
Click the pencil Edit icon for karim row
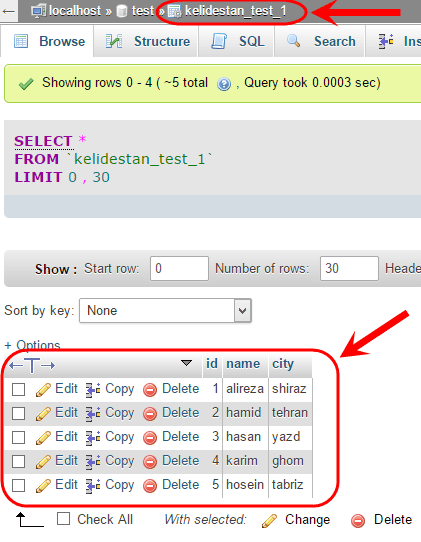click(x=43, y=462)
